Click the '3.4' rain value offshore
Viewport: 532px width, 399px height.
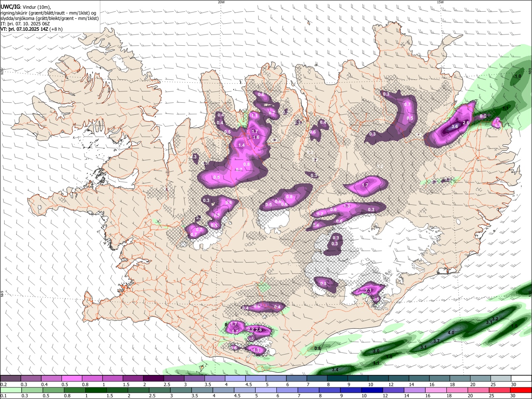[335, 369]
